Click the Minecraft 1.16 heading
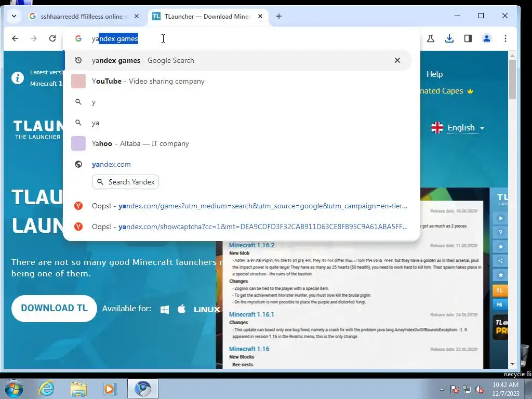532x399 pixels. tap(249, 349)
